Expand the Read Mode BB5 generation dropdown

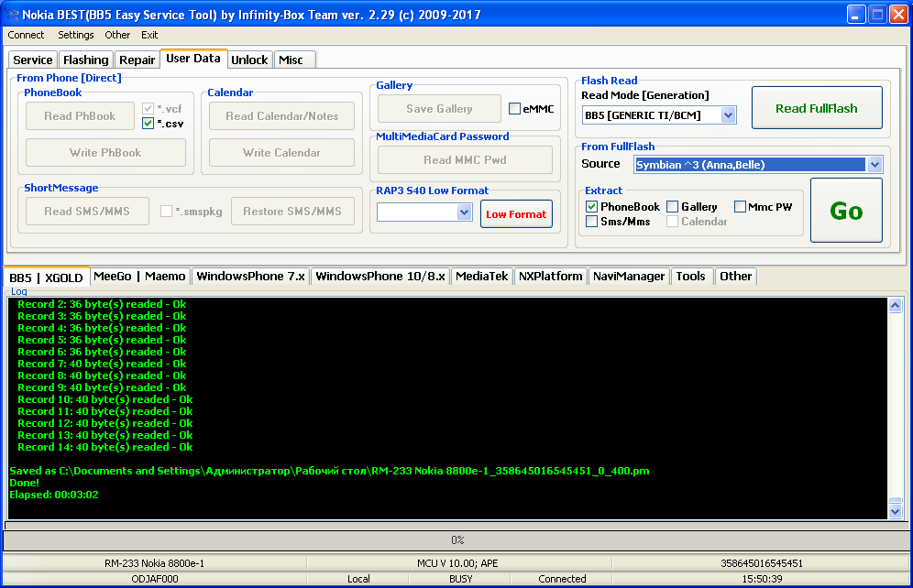pos(728,115)
